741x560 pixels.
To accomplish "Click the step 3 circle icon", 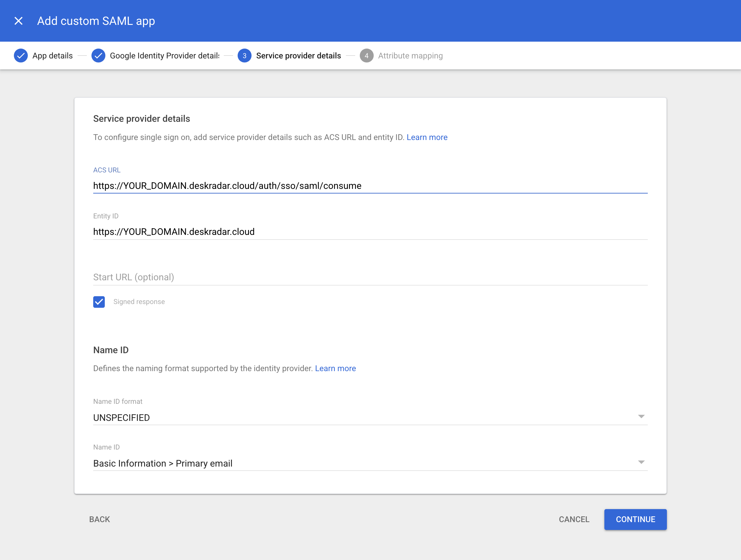I will 245,56.
